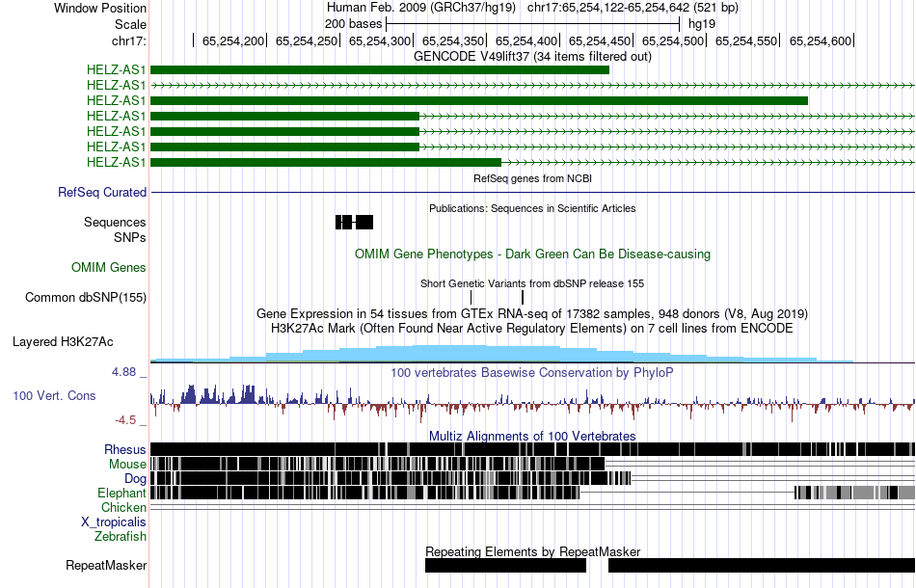The image size is (916, 588).
Task: Click the Rhesus alignment black bar
Action: click(532, 449)
